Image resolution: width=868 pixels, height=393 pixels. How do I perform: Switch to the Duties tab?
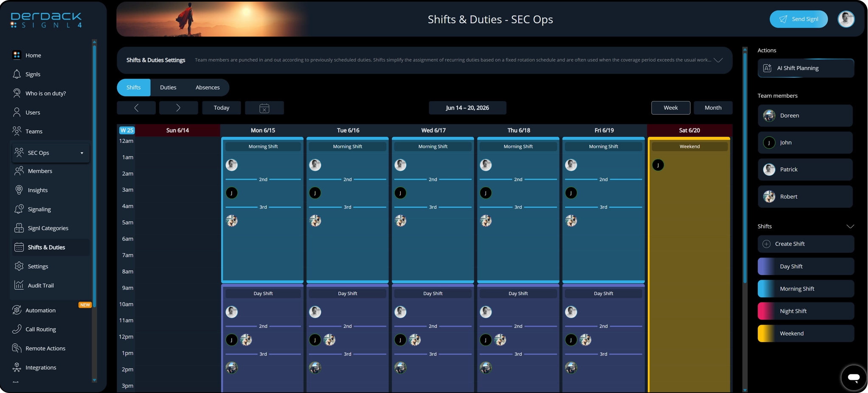tap(168, 88)
